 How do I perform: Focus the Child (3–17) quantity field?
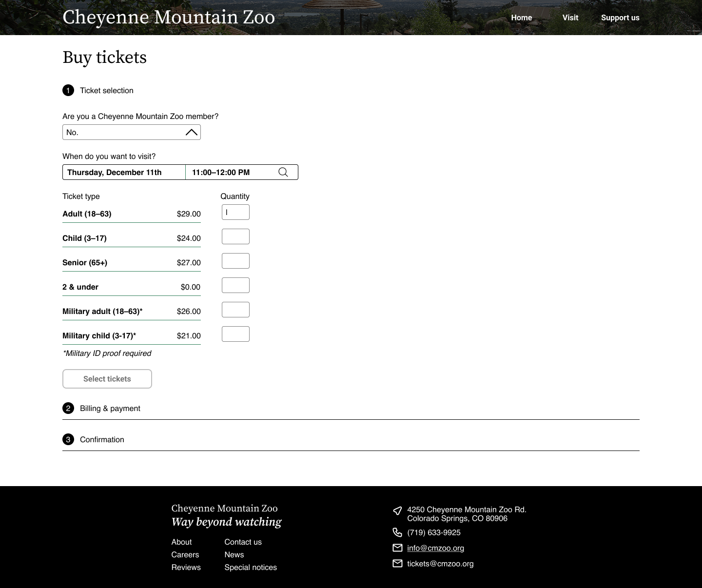coord(235,236)
